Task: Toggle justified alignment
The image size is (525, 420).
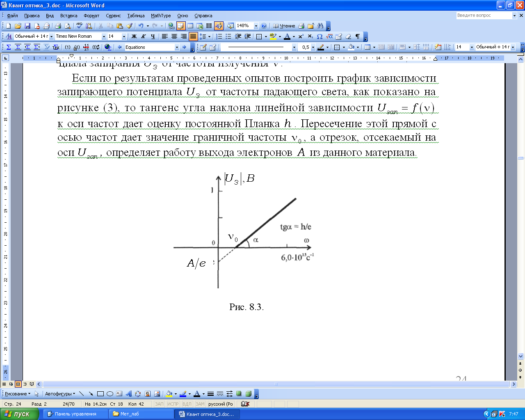Action: coord(193,37)
